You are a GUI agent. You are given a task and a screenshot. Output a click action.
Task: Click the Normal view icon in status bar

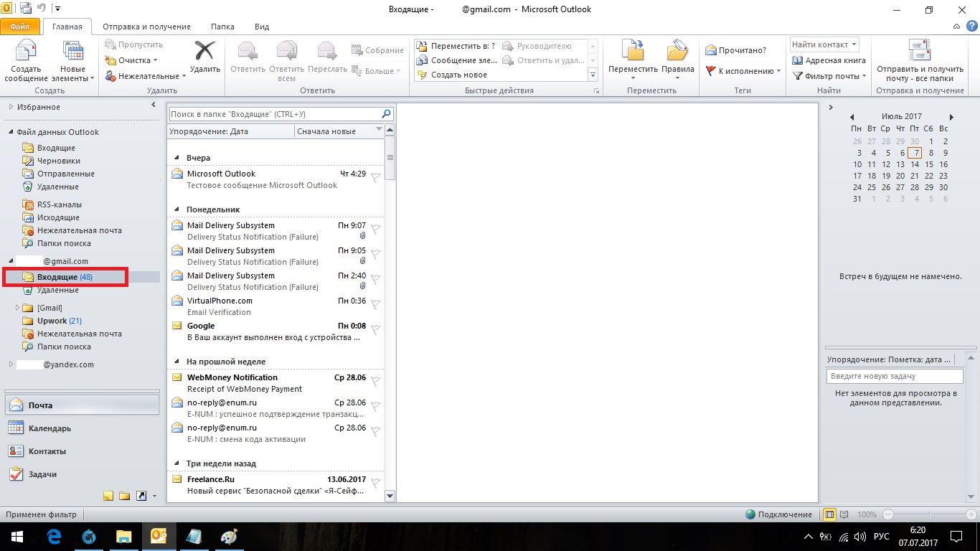point(830,514)
